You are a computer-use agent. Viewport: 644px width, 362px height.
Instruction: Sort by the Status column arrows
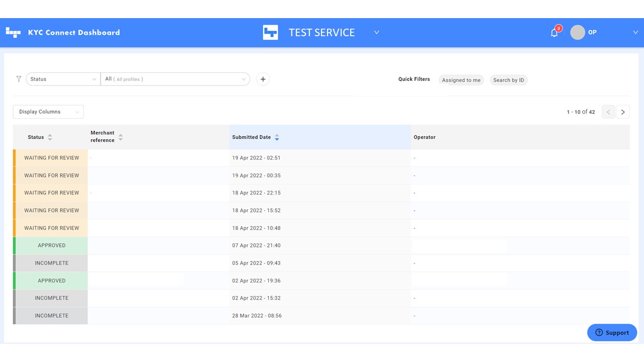[50, 137]
